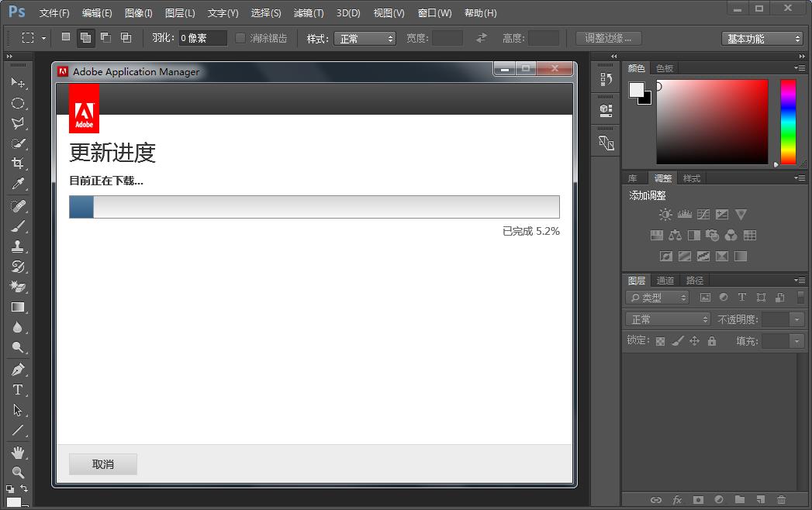Click the rainbow hue slider strip
The height and width of the screenshot is (510, 812).
point(788,122)
